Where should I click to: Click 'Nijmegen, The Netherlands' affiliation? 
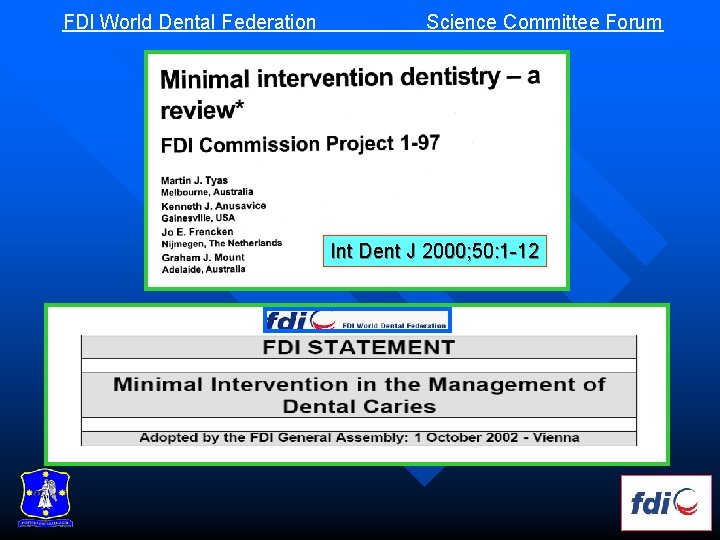(x=222, y=243)
